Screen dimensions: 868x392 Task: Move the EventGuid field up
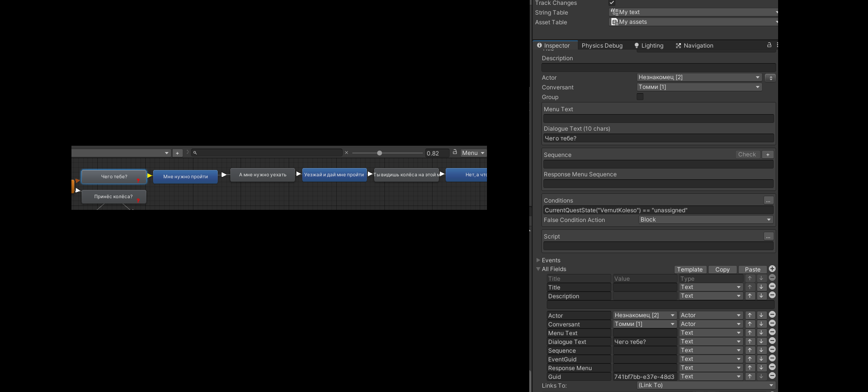[750, 359]
